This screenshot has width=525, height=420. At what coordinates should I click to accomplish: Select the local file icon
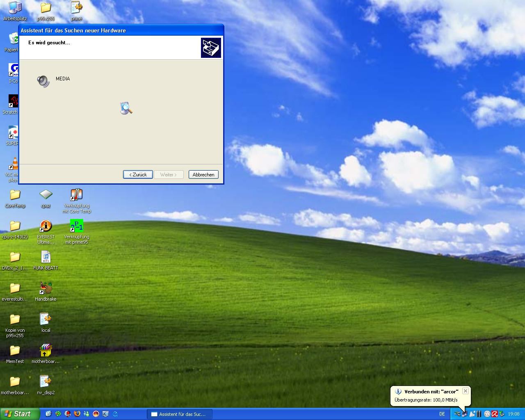(46, 323)
